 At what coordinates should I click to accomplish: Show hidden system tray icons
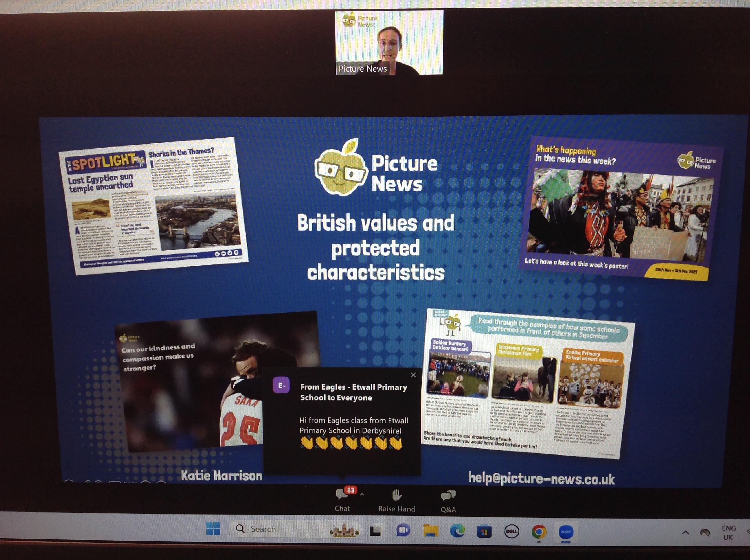[685, 533]
